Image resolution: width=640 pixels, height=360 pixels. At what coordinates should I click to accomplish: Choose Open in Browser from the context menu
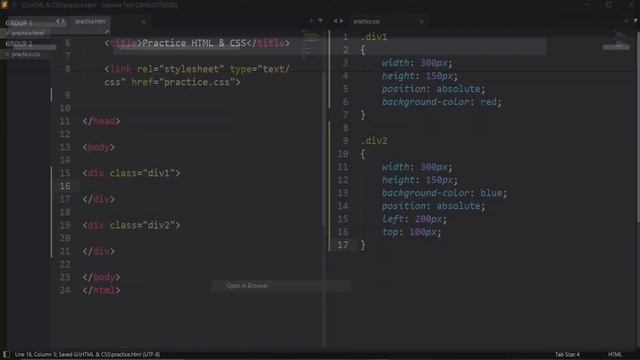point(247,286)
